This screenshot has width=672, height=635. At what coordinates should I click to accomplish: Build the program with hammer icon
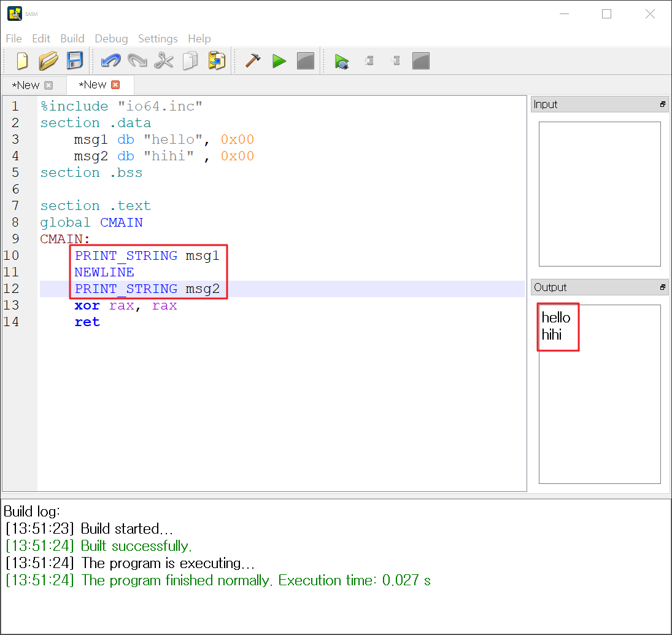coord(253,61)
